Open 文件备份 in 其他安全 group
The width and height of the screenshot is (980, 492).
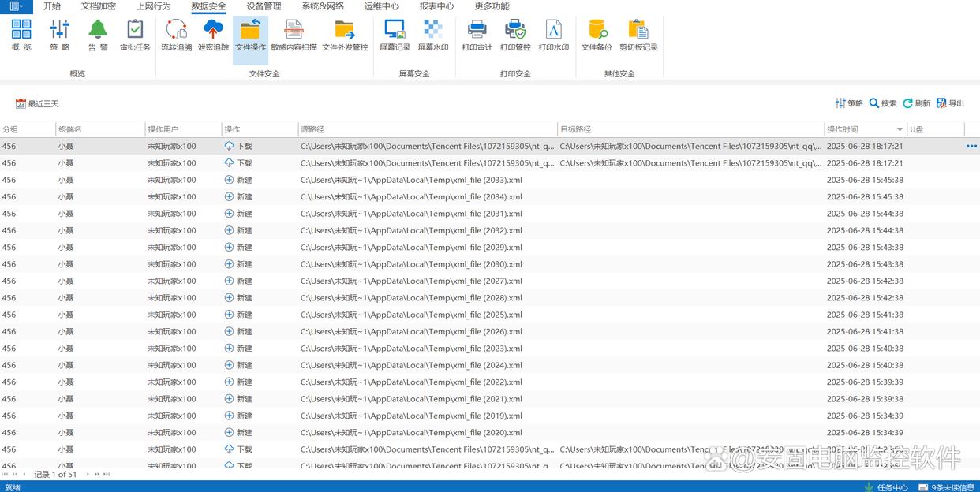(597, 35)
